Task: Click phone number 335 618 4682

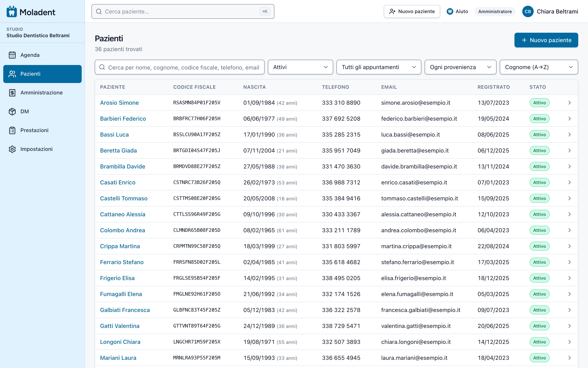Action: point(341,262)
